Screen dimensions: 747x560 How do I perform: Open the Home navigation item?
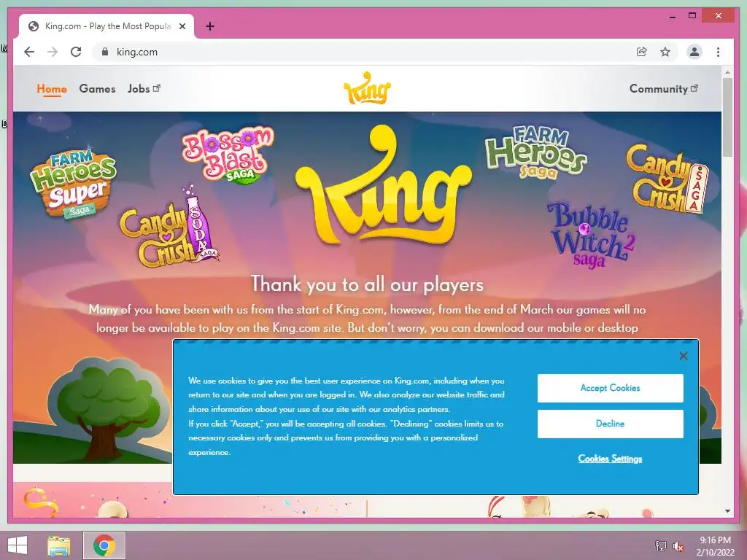click(x=52, y=89)
